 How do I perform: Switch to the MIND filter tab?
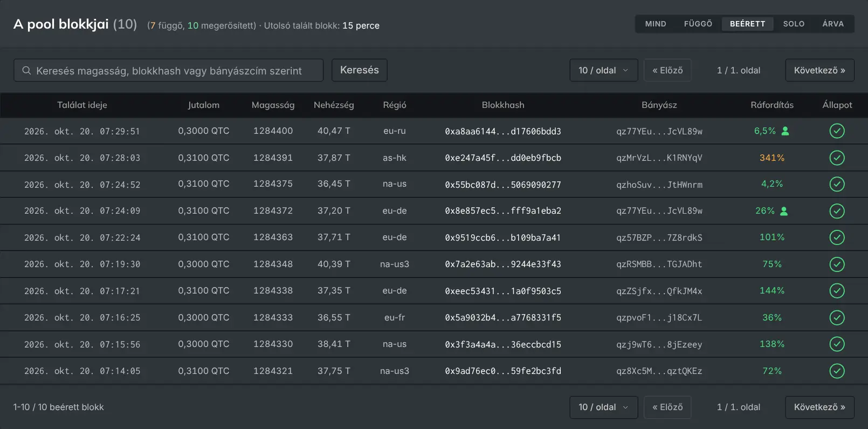tap(656, 24)
